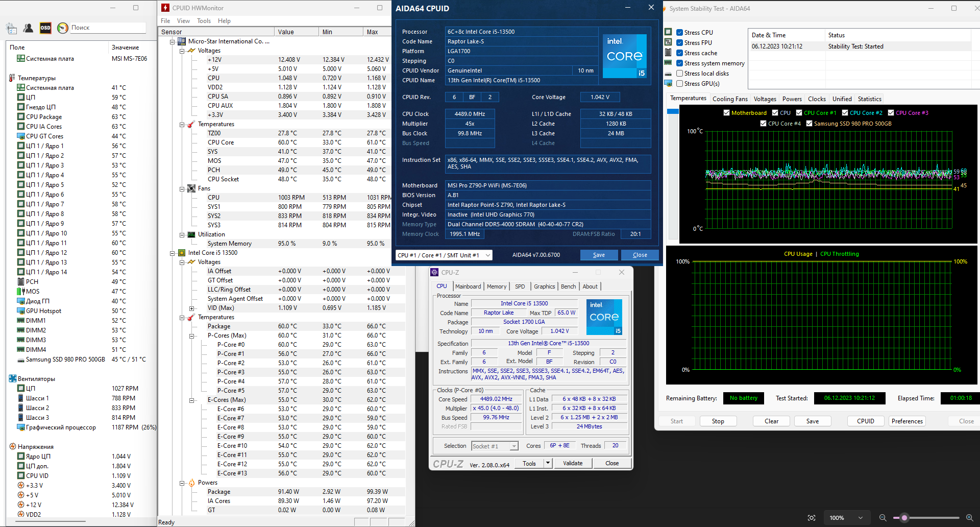Click the Max column header in HWMonitor

click(377, 32)
